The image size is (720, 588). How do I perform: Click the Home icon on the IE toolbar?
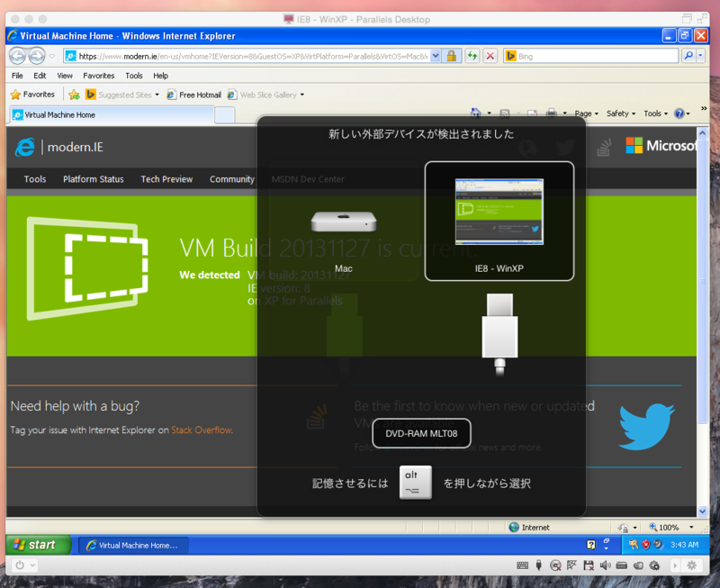pos(475,113)
